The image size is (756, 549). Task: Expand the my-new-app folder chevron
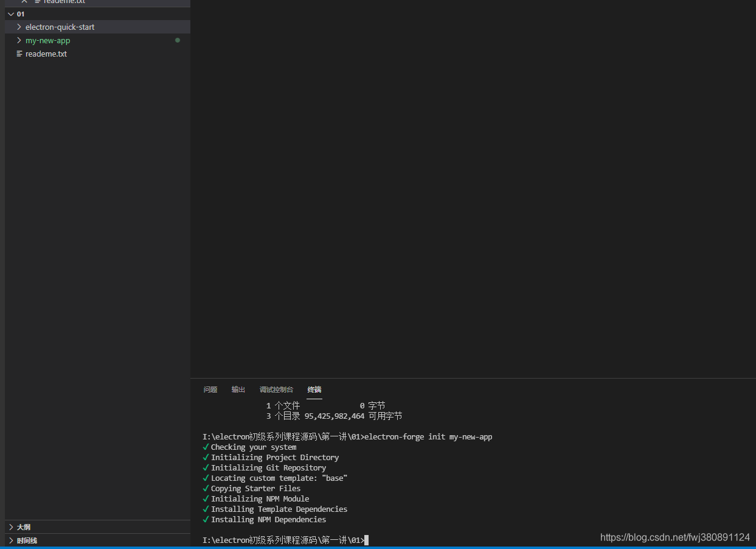click(19, 40)
